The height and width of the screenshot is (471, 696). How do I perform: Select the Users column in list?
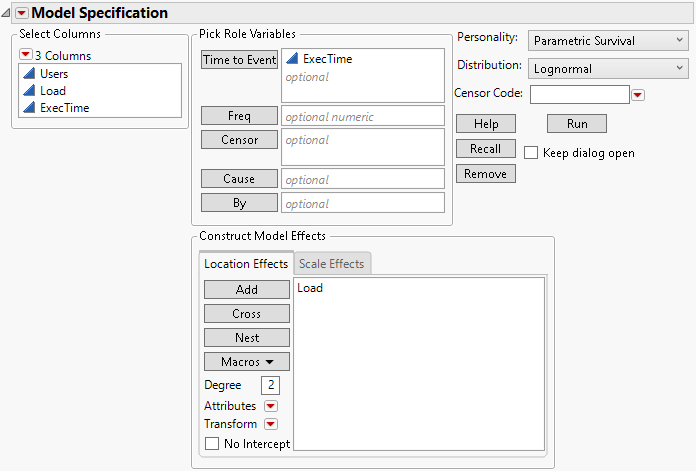click(x=54, y=74)
